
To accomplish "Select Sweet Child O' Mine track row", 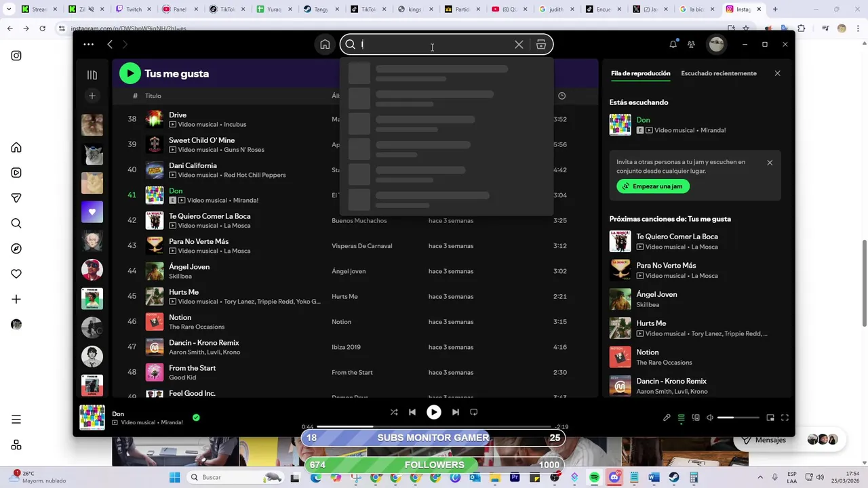I will pos(356,144).
